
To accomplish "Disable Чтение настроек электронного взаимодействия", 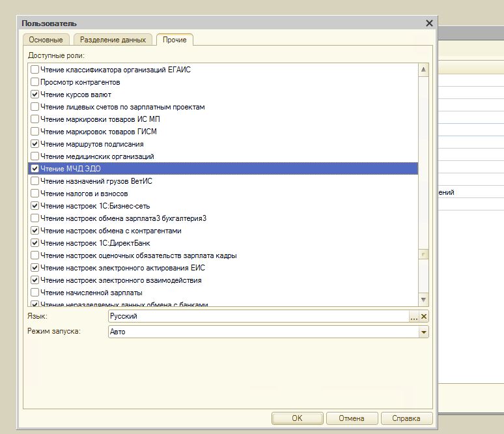I will tap(35, 280).
